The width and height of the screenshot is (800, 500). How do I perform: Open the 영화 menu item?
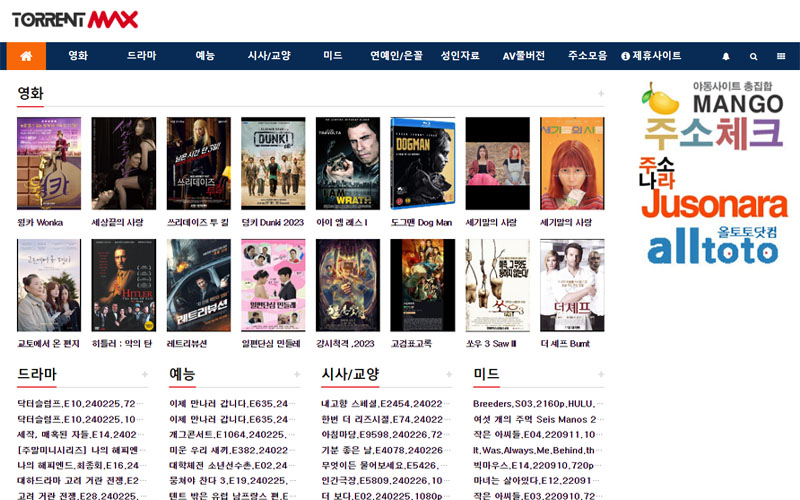click(x=78, y=56)
